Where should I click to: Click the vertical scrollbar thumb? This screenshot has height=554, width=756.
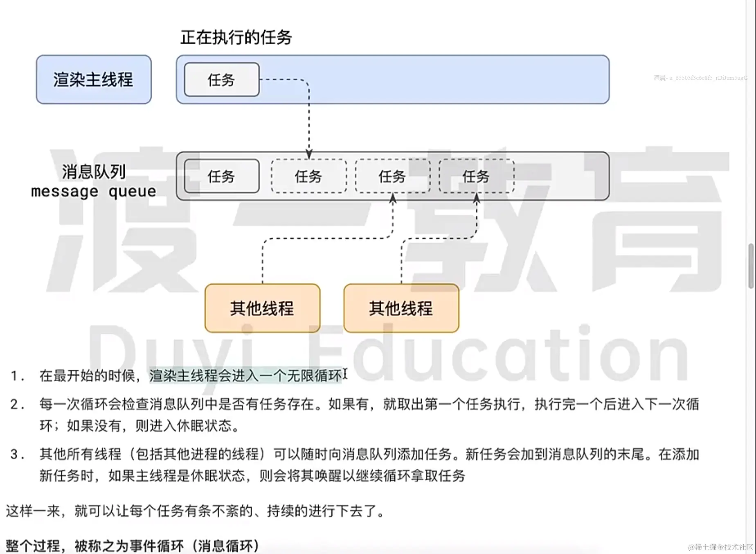pyautogui.click(x=751, y=266)
